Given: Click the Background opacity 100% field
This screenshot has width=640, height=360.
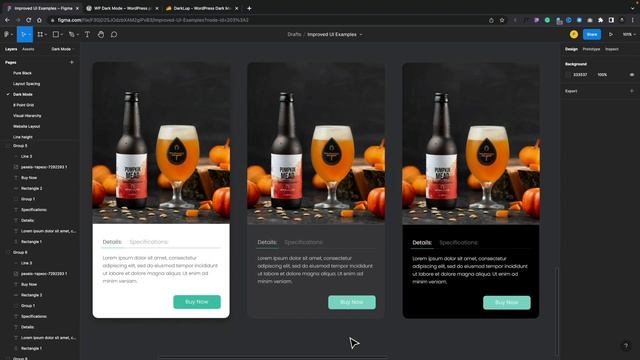Looking at the screenshot, I should [602, 75].
